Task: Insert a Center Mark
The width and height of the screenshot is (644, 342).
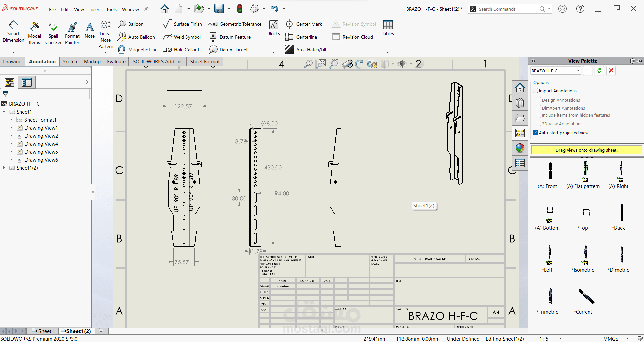Action: [x=304, y=24]
